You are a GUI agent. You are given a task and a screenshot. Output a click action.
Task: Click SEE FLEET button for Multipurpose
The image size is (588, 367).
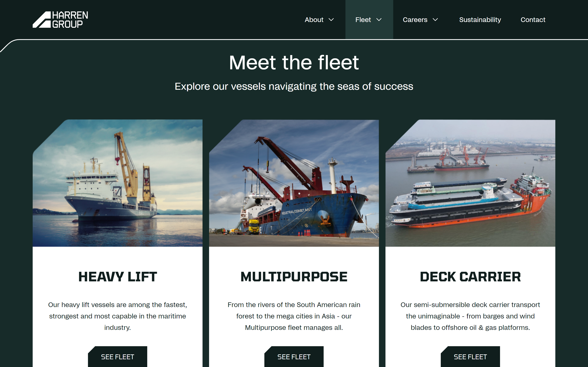(294, 356)
